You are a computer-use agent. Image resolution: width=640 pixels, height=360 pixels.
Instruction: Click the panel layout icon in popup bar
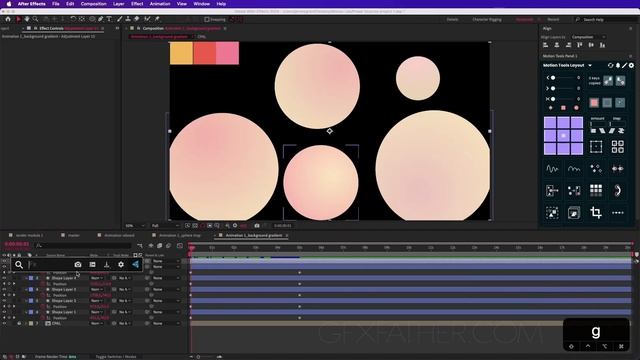(x=93, y=264)
